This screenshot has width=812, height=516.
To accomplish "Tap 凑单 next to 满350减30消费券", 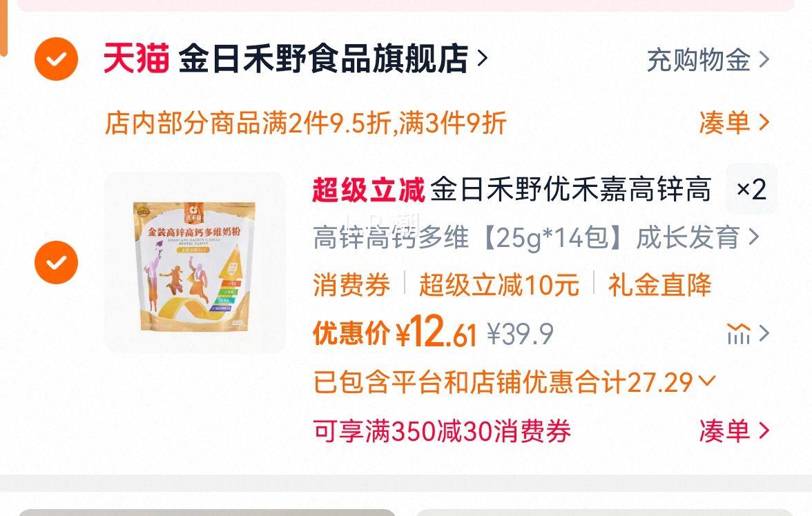I will [x=735, y=430].
